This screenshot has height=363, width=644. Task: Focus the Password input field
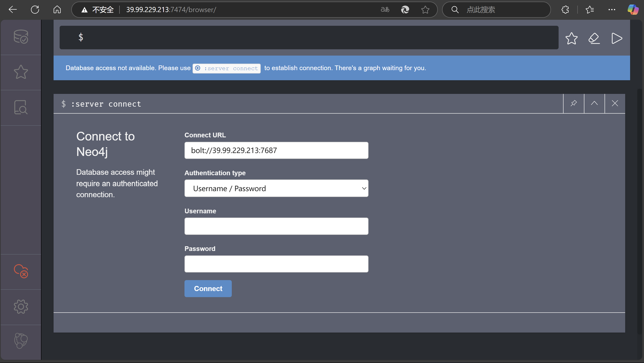[x=276, y=264]
